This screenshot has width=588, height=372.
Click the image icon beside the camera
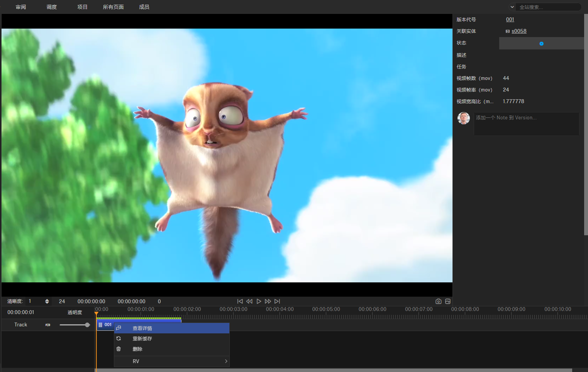[448, 301]
